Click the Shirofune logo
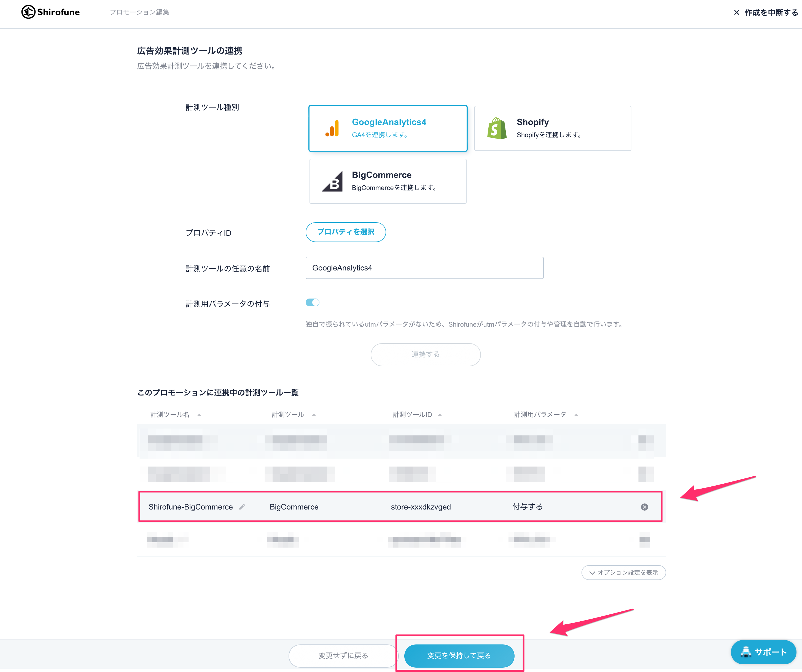 pos(50,12)
